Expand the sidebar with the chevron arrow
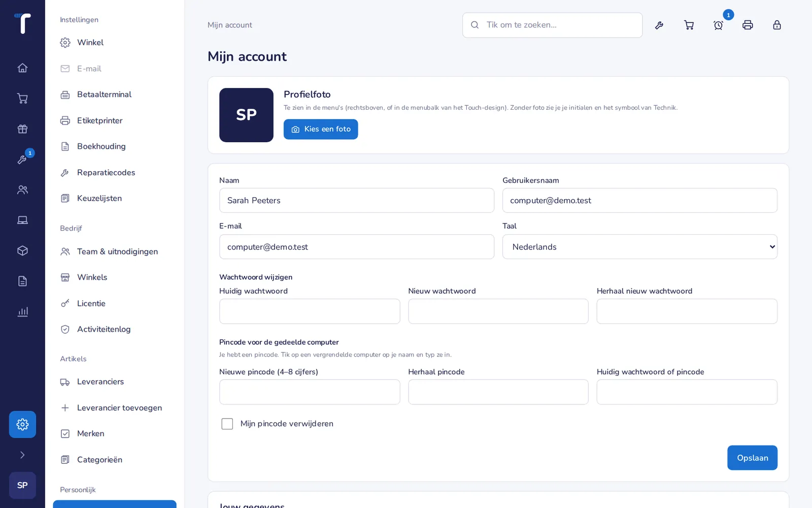812x508 pixels. (22, 455)
